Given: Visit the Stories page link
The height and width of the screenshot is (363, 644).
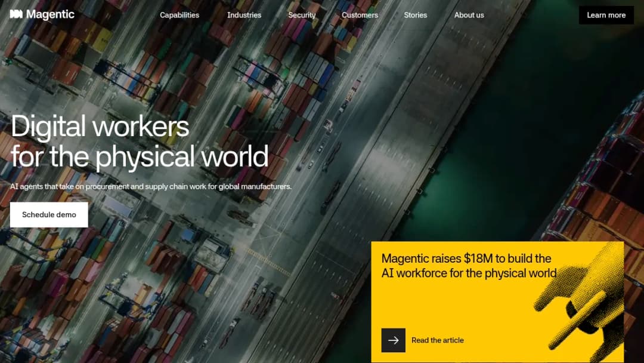Looking at the screenshot, I should (x=415, y=15).
